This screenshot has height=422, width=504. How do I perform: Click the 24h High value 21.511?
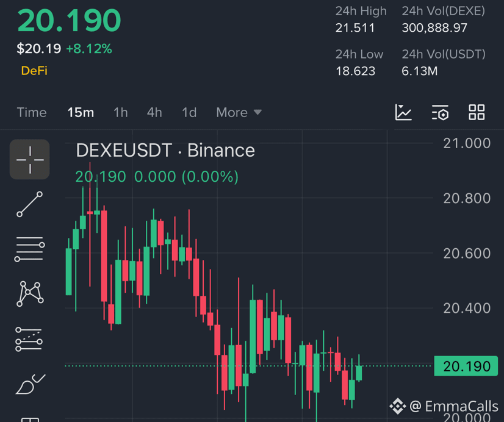[x=355, y=28]
